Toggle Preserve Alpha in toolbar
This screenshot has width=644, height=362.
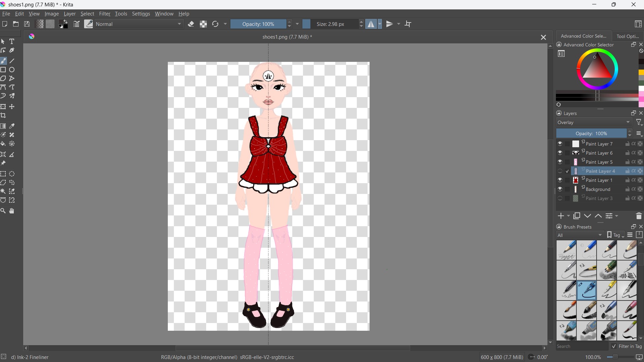click(203, 24)
